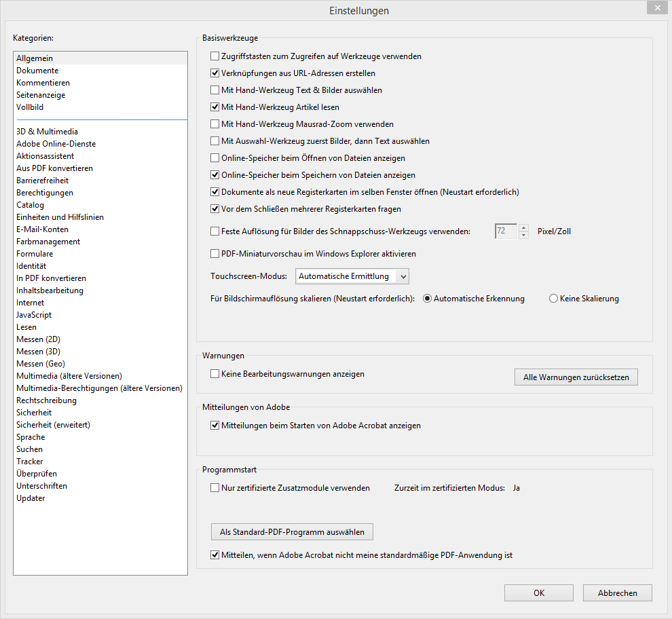This screenshot has width=672, height=619.
Task: Uncheck Verknüpfungen aus URL-Adressen erstellen
Action: (x=214, y=73)
